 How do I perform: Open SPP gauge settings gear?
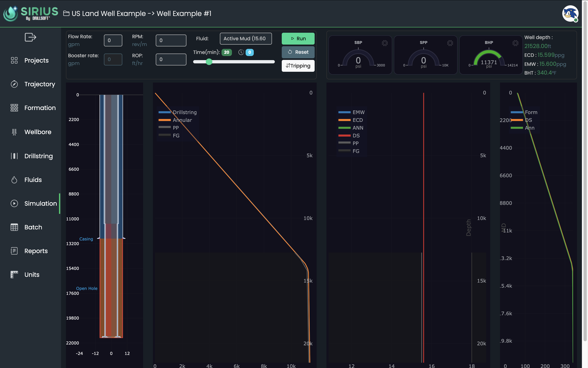(450, 43)
